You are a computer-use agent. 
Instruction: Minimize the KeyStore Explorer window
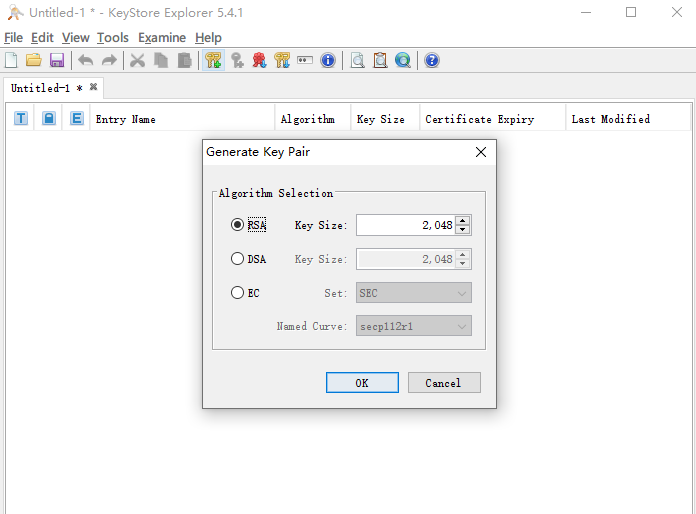(x=586, y=12)
